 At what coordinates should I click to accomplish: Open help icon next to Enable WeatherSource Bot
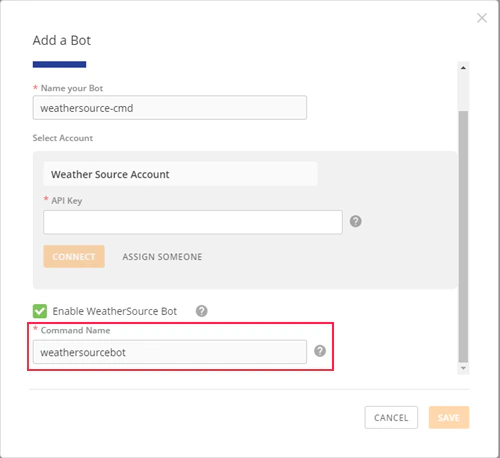(201, 311)
